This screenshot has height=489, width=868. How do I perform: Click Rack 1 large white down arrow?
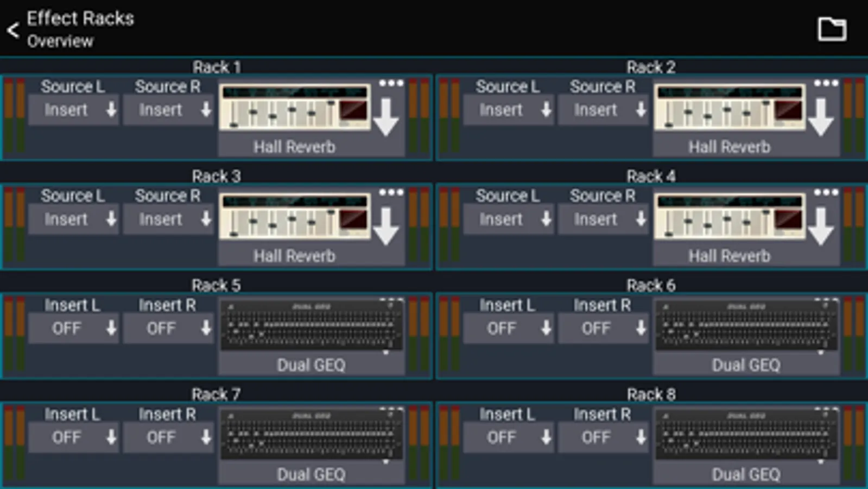(x=387, y=116)
